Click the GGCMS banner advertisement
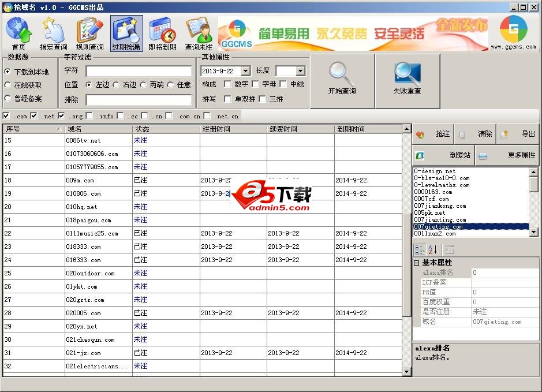 click(x=353, y=33)
